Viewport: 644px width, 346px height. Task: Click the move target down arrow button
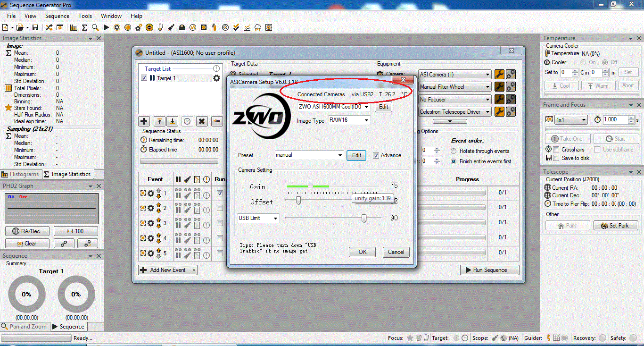point(173,121)
